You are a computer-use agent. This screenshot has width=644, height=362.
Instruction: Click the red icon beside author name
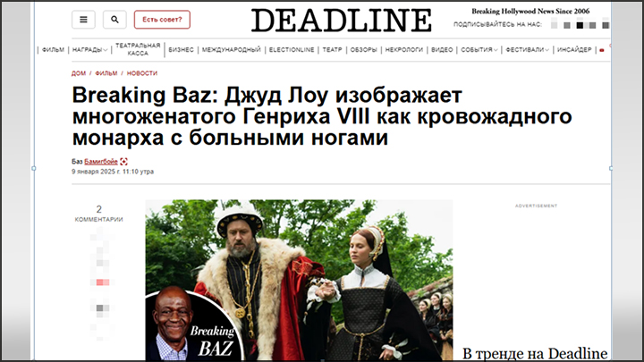click(x=123, y=162)
